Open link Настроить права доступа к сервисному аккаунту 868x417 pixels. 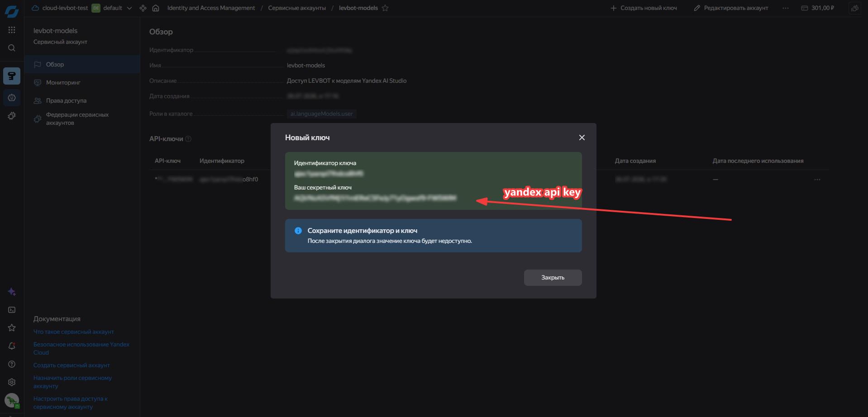coord(71,403)
